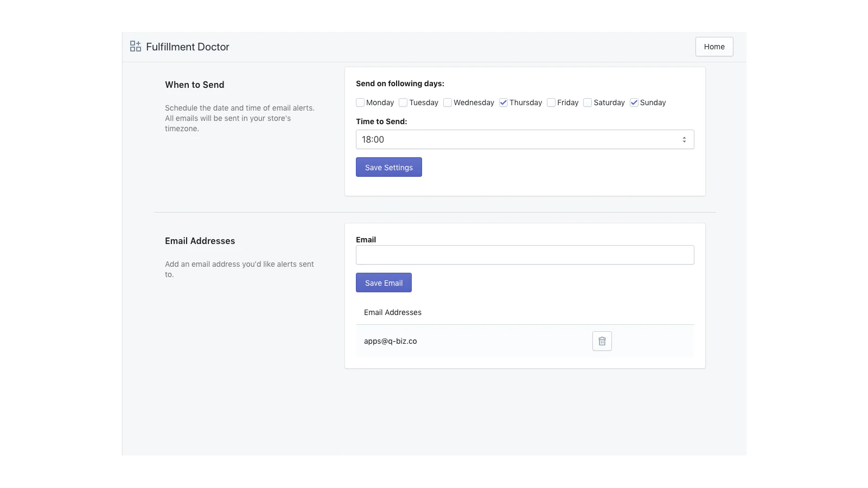
Task: Enable the Tuesday checkbox
Action: tap(403, 102)
